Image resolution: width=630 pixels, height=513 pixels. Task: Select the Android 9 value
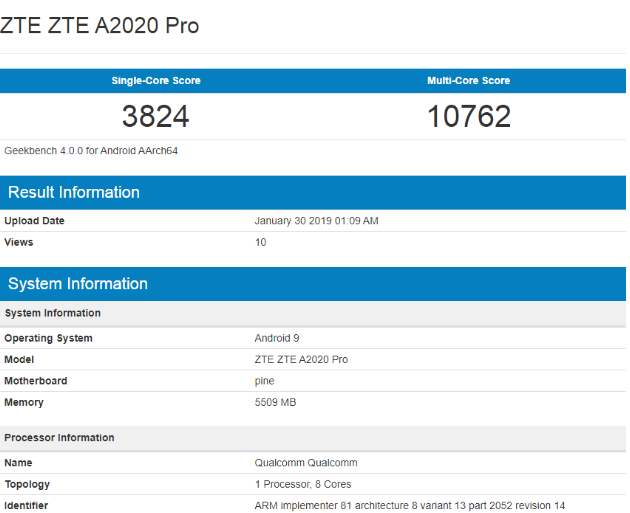[277, 338]
